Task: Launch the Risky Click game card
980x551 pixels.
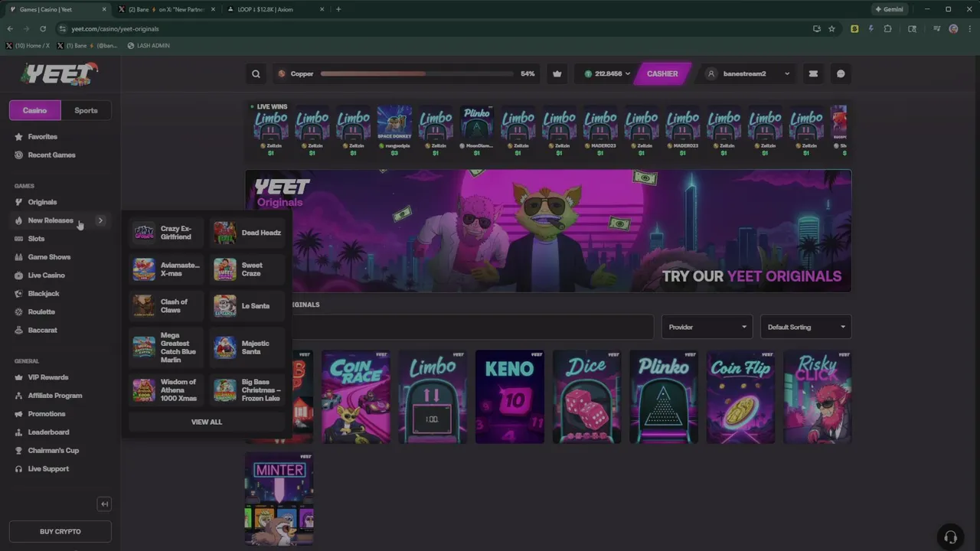Action: 818,397
